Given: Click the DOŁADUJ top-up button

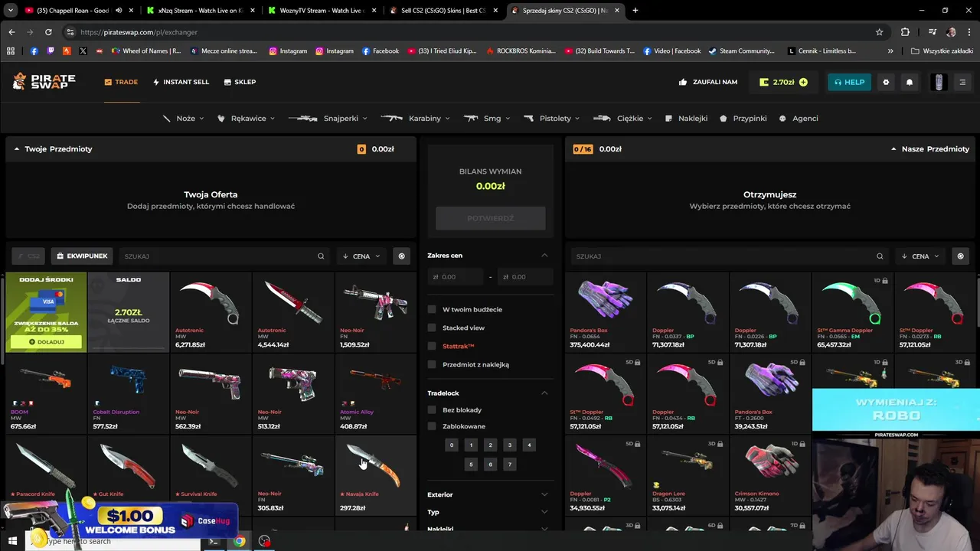Looking at the screenshot, I should [46, 342].
